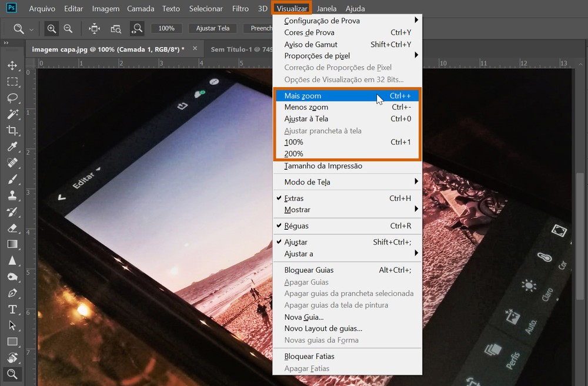Select the Horizontal Type tool
This screenshot has width=588, height=386.
[x=12, y=309]
